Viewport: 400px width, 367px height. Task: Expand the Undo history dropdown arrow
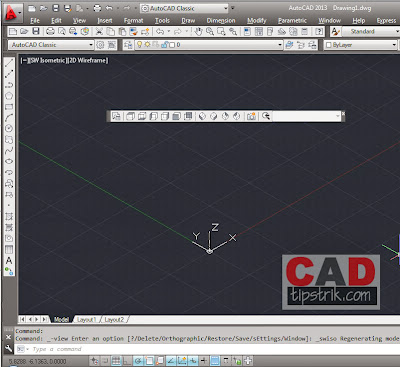(169, 32)
